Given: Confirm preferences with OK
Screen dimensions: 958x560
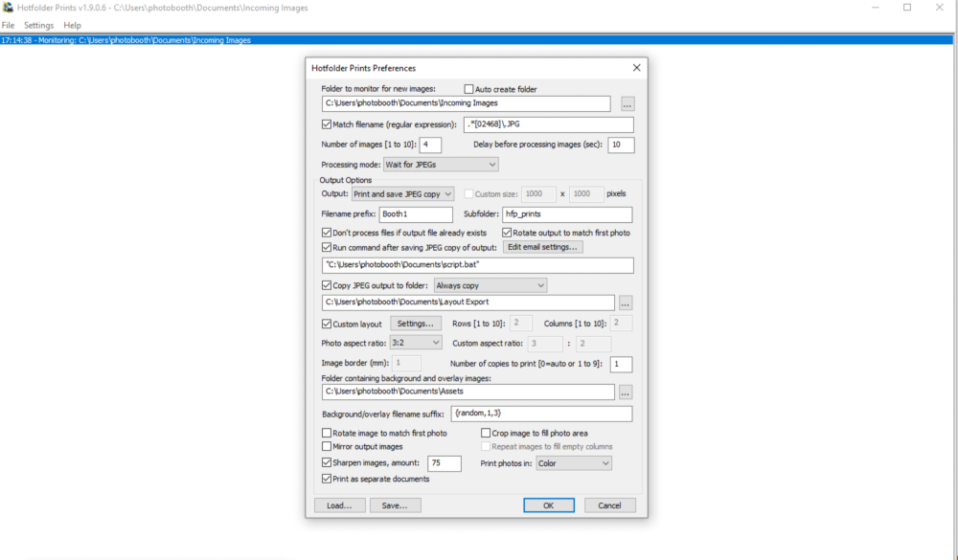Looking at the screenshot, I should pos(549,505).
